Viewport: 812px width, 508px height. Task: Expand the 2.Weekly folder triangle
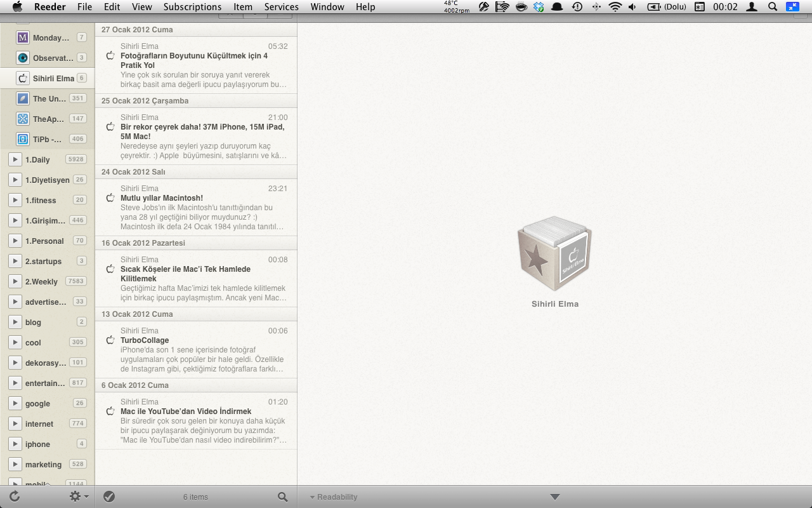click(x=15, y=281)
